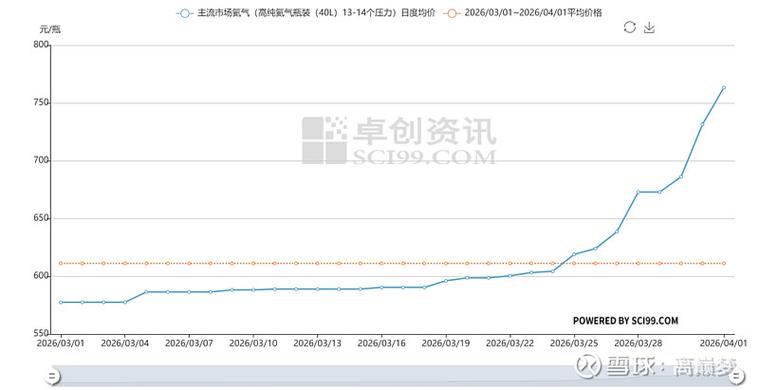Click the blue data point on 2026/03/19

pos(446,280)
